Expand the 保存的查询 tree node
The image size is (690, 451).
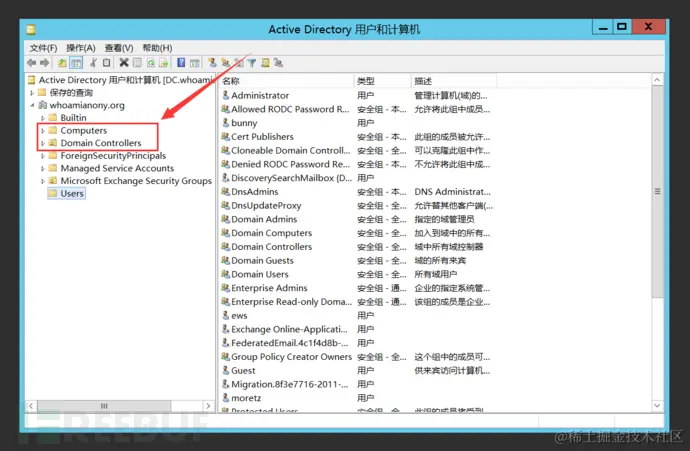pyautogui.click(x=32, y=93)
